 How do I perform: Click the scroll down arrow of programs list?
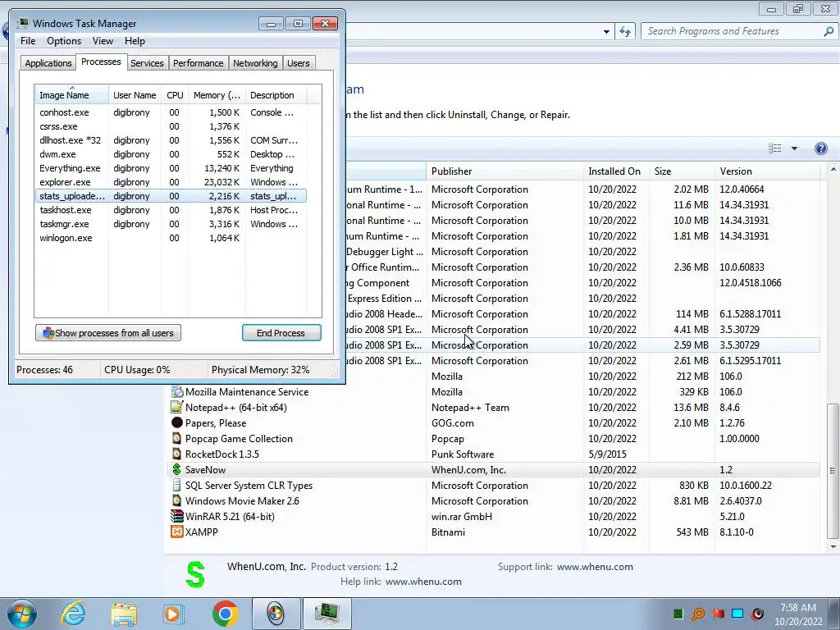pyautogui.click(x=833, y=547)
